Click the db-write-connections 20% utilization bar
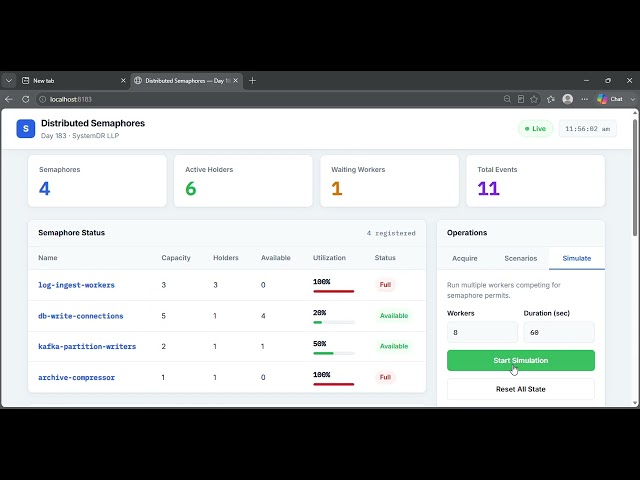 pyautogui.click(x=333, y=322)
